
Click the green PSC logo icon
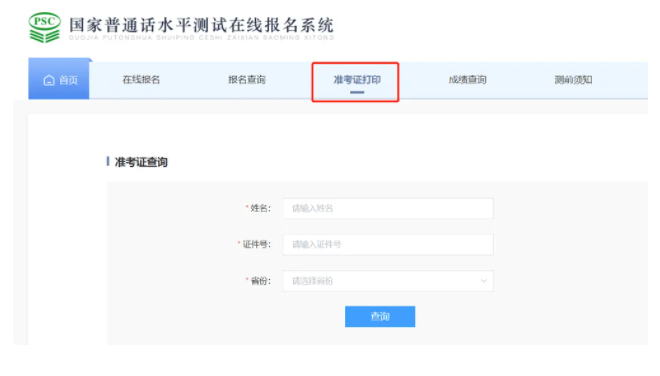point(45,27)
